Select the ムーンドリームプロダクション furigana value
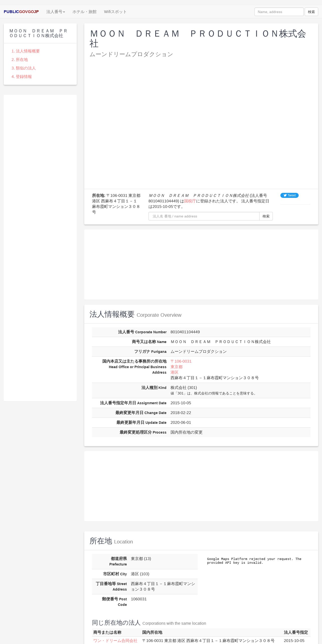The width and height of the screenshot is (322, 644). click(x=199, y=351)
